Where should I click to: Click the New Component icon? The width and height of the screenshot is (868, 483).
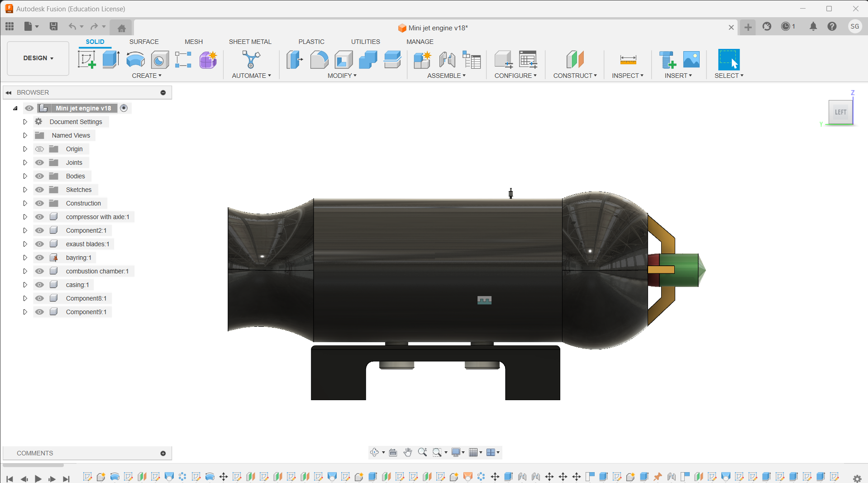422,60
